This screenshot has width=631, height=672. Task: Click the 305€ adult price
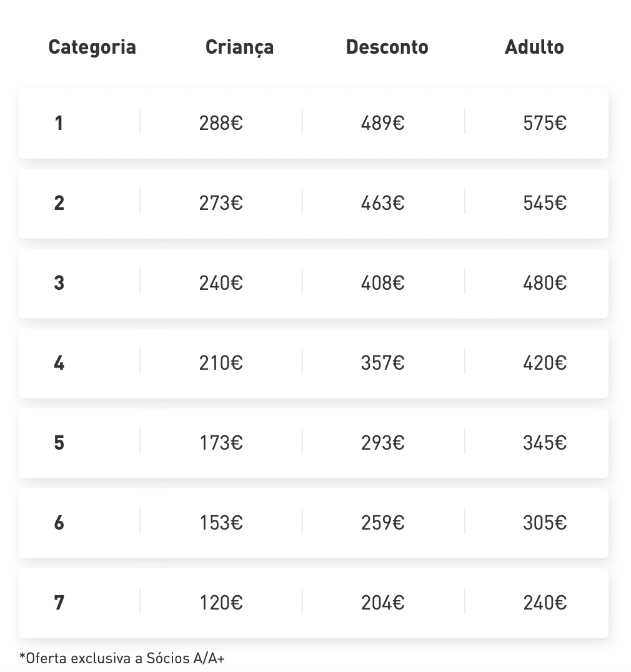pyautogui.click(x=545, y=523)
